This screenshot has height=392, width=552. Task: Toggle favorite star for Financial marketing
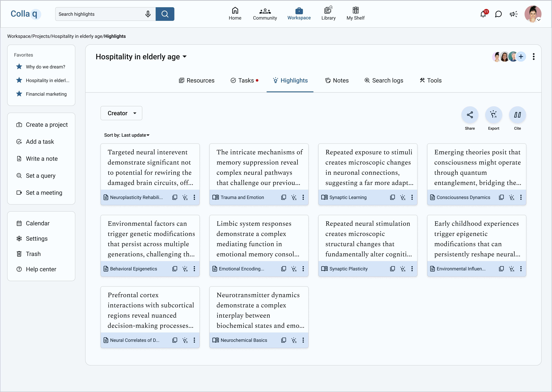click(19, 94)
